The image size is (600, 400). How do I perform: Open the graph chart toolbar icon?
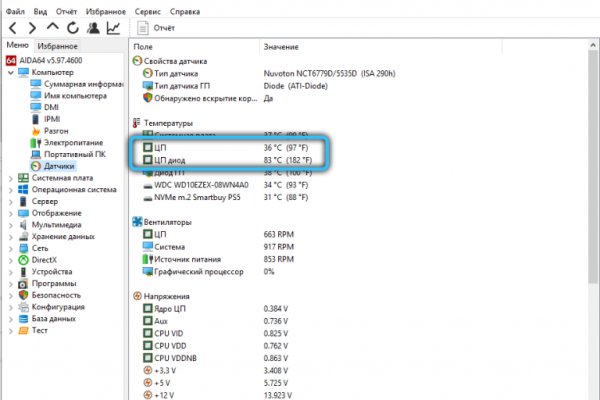115,27
